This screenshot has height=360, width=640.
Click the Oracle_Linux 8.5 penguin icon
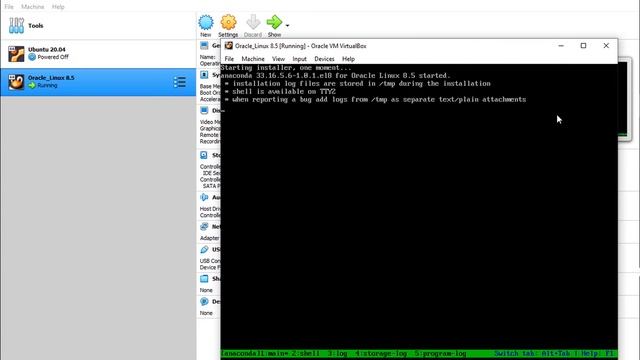16,82
